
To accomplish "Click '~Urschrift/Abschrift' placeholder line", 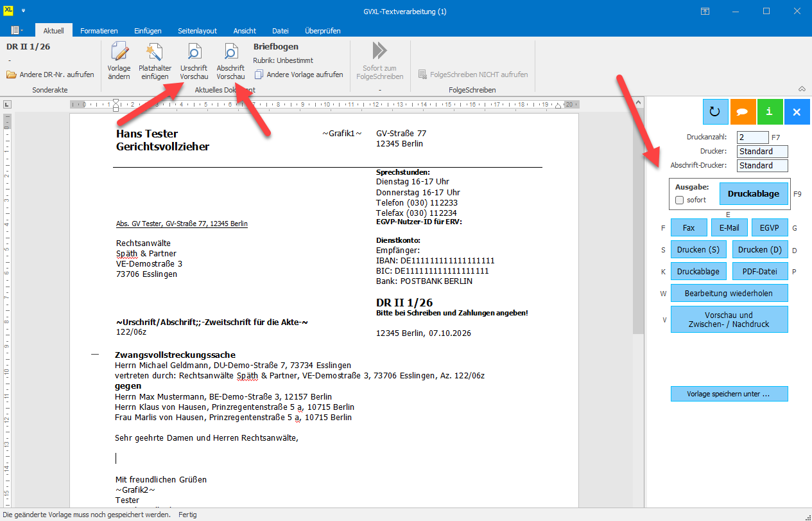I will [212, 321].
